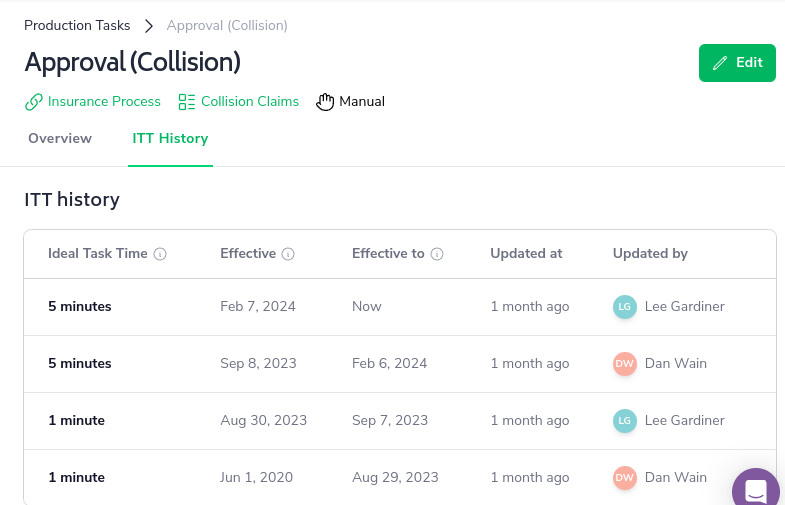Click the Insurance Process link icon

pos(34,102)
